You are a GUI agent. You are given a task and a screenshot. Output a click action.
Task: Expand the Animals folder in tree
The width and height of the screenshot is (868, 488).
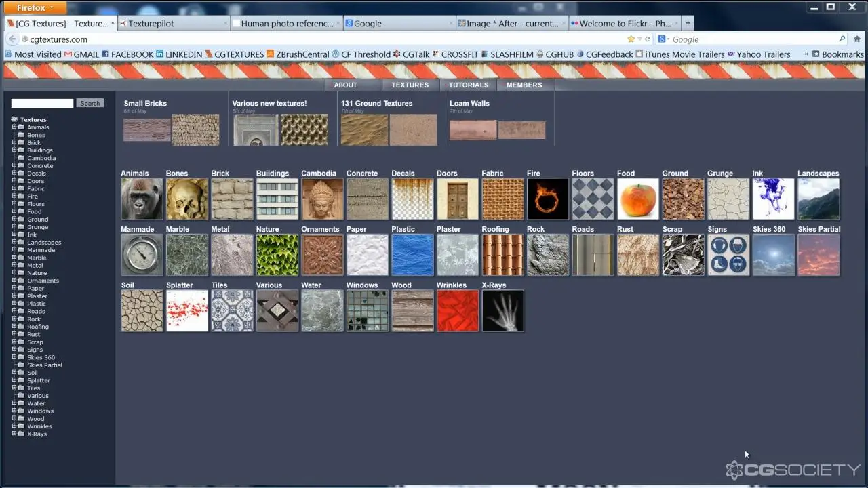(14, 127)
